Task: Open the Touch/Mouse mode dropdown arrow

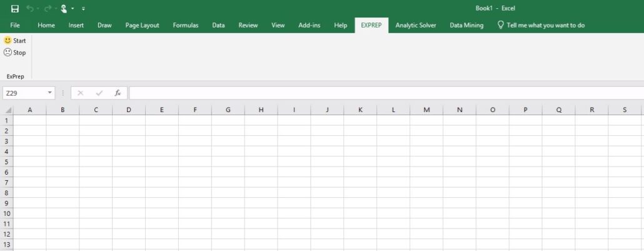Action: tap(73, 9)
